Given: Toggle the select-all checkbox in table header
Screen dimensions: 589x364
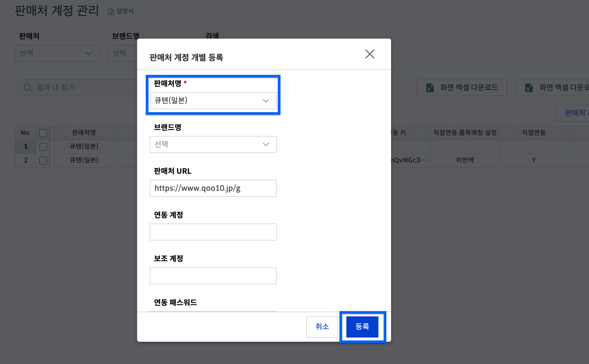Looking at the screenshot, I should pos(43,133).
